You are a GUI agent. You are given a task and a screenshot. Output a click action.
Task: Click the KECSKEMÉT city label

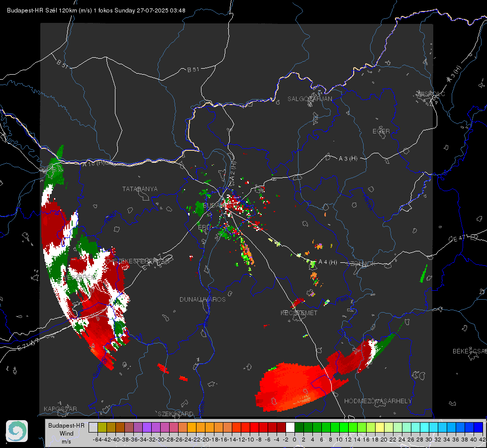[299, 313]
